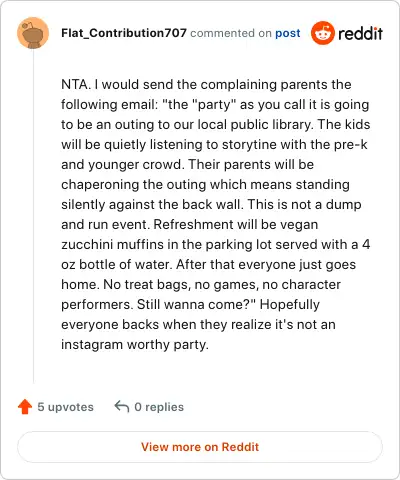Click the "commented on" header text
Image resolution: width=400 pixels, height=480 pixels.
click(231, 33)
